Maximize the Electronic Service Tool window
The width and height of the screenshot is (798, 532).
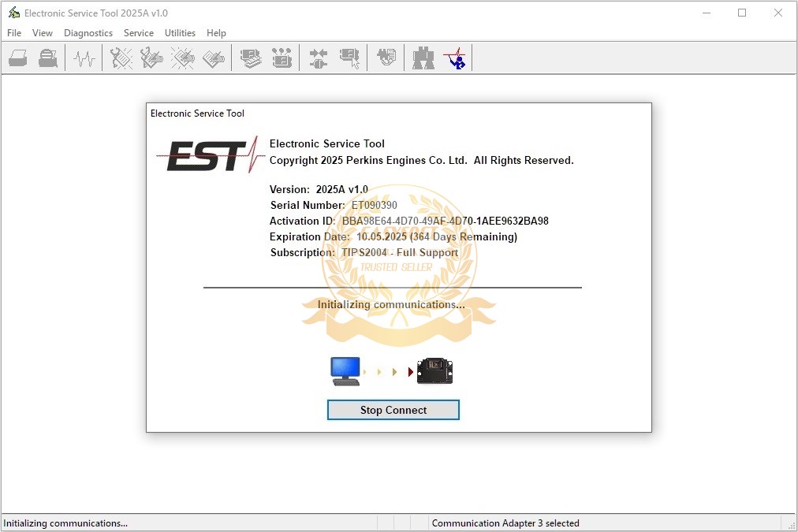coord(742,13)
